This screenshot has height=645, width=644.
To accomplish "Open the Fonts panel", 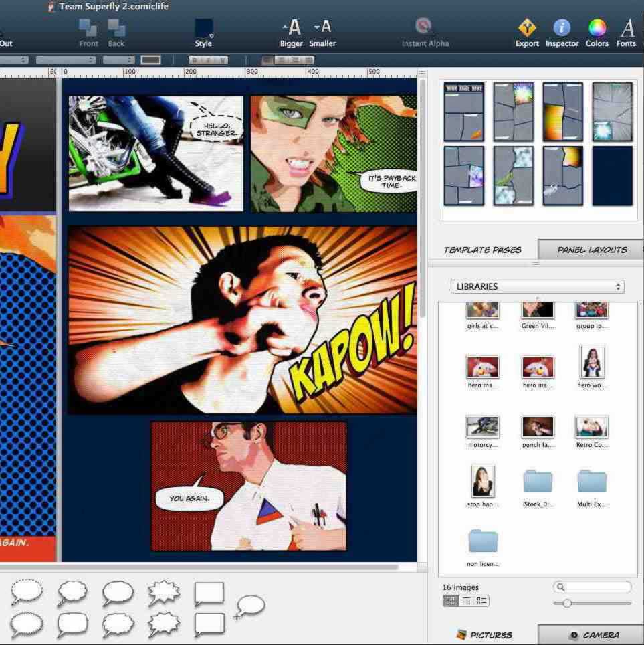I will click(x=627, y=29).
